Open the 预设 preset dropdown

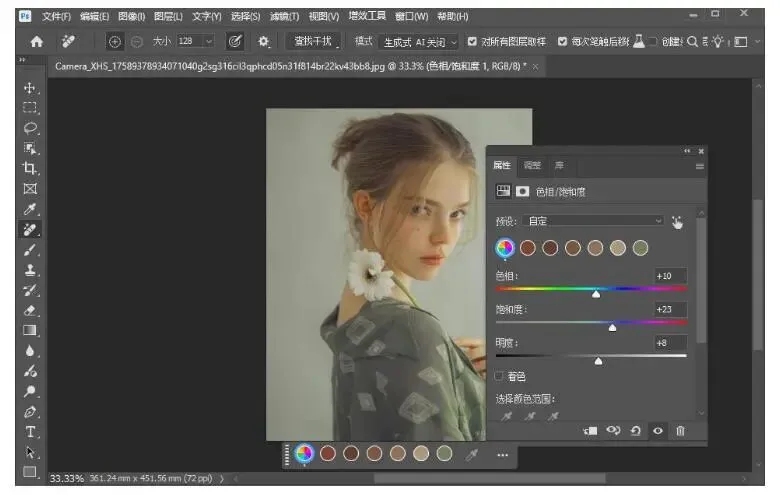click(x=593, y=221)
